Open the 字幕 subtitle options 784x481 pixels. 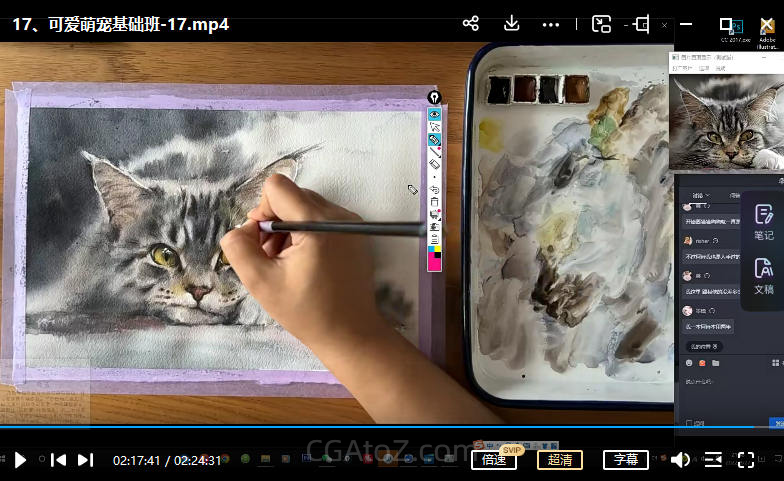pyautogui.click(x=626, y=460)
